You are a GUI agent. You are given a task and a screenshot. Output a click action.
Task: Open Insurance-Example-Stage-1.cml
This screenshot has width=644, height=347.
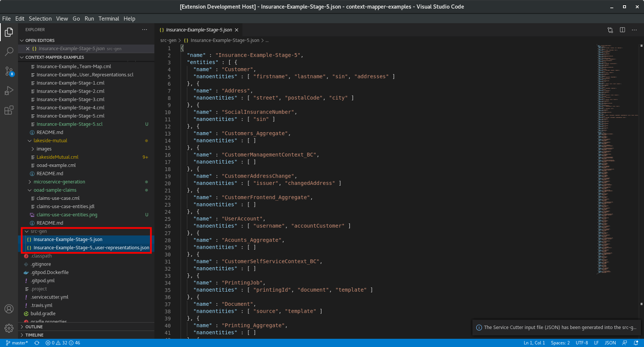pos(86,83)
